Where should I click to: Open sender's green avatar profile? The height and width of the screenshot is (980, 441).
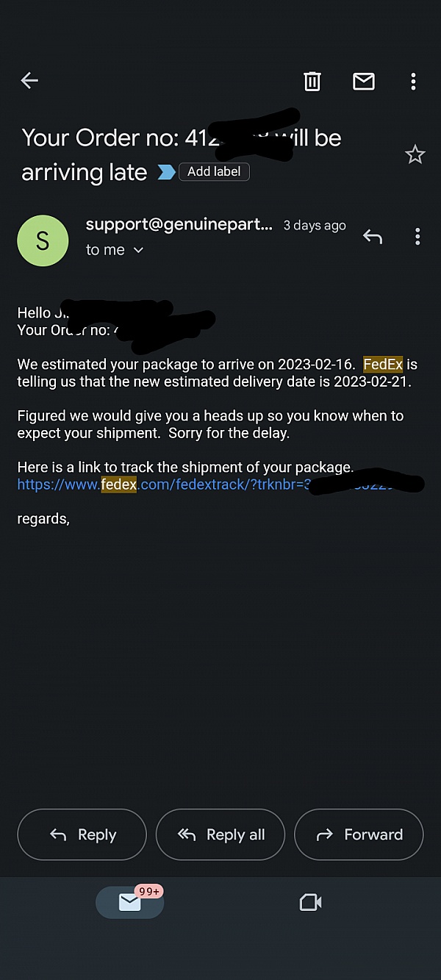43,240
